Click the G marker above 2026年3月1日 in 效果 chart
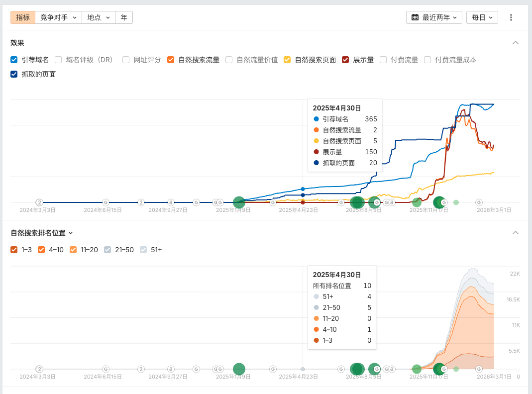 479,202
